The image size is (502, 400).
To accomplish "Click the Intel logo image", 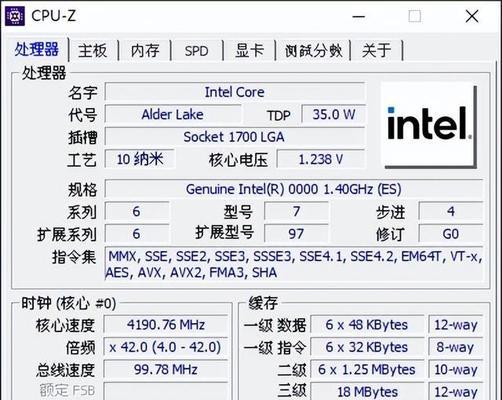I will pyautogui.click(x=429, y=125).
